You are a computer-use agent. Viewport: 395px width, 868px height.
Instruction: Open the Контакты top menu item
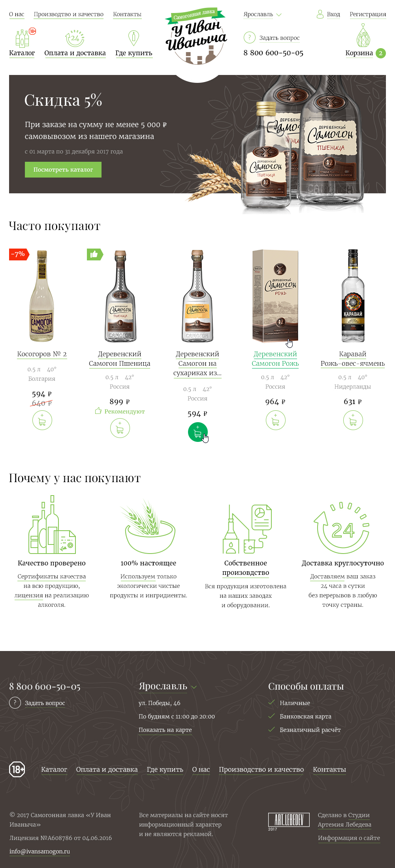127,14
